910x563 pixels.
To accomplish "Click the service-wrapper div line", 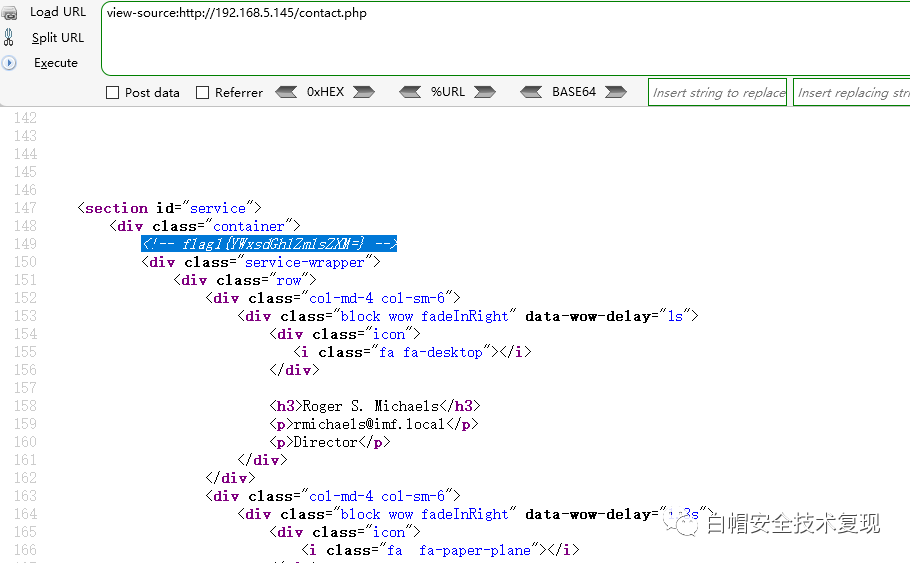I will click(261, 262).
